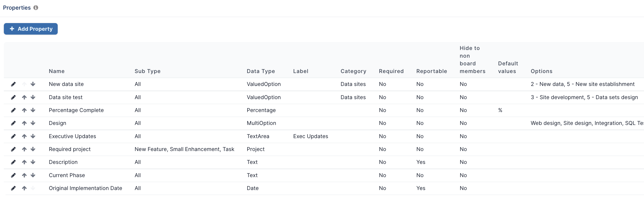Image resolution: width=644 pixels, height=201 pixels.
Task: Move Description row down
Action: click(33, 162)
